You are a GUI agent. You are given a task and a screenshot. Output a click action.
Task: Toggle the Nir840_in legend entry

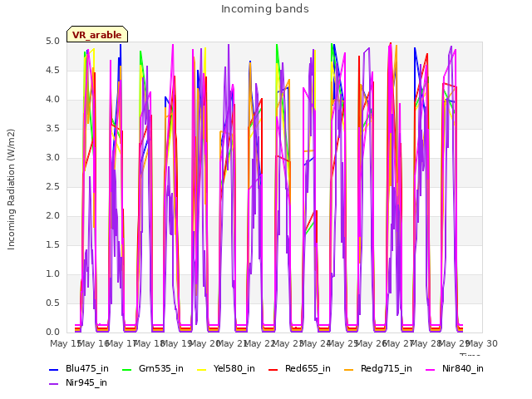pos(455,368)
